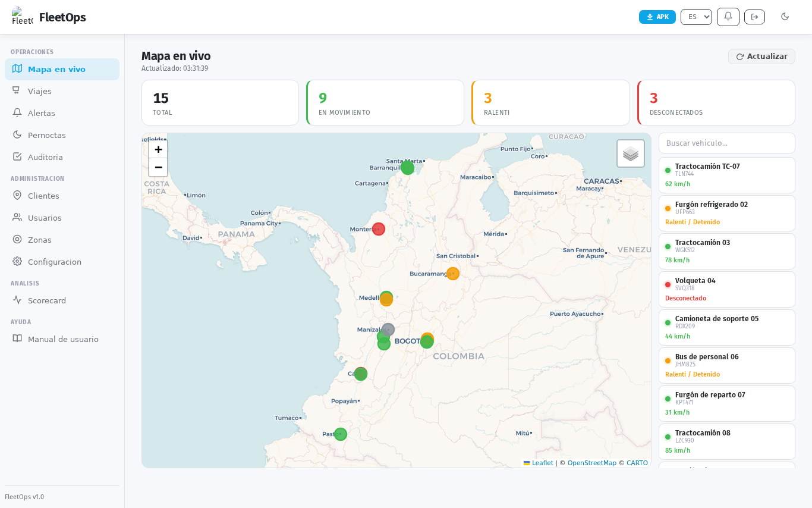Select Furgón refrigerado 02 vehicle card
Image resolution: width=812 pixels, height=508 pixels.
[x=727, y=213]
